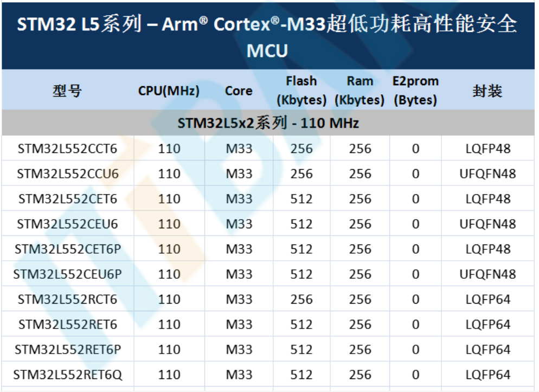Click the E2prom 0 cell in STM32L552RCT6 row
539x392 pixels.
point(415,299)
